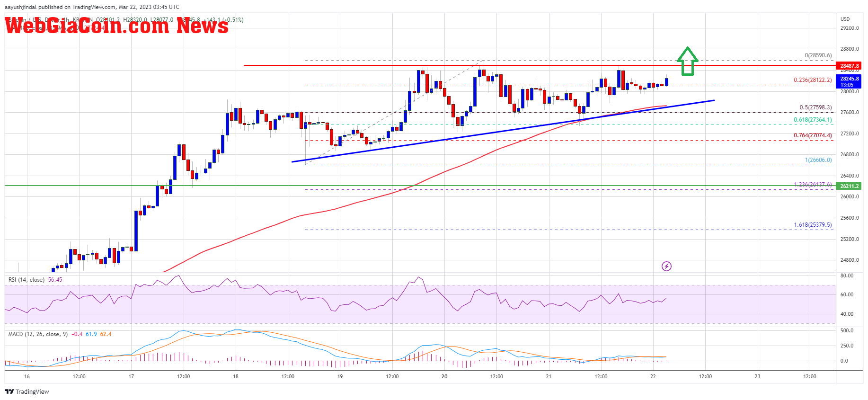Click the 24800.0 price axis tick
This screenshot has width=868, height=400.
(x=850, y=260)
